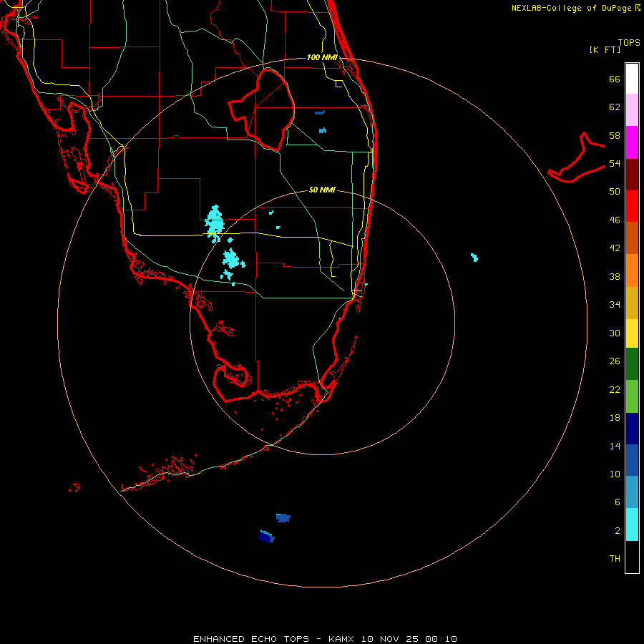The height and width of the screenshot is (644, 644).
Task: Click the Enhanced Echo Tops KAMX caption
Action: pyautogui.click(x=325, y=639)
